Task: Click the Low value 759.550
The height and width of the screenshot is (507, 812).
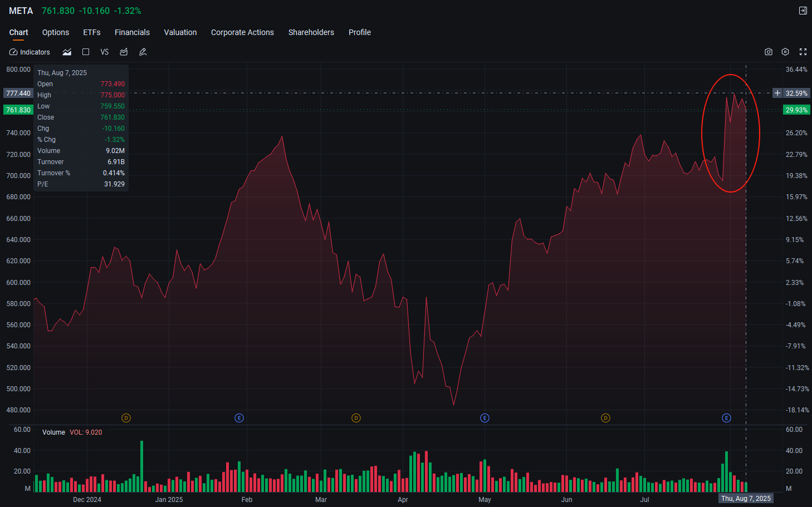Action: tap(112, 106)
